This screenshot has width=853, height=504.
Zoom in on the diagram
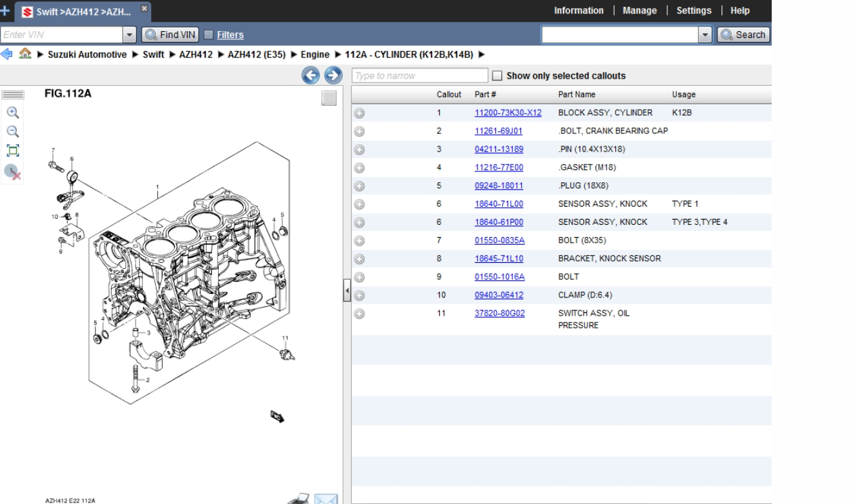tap(13, 113)
